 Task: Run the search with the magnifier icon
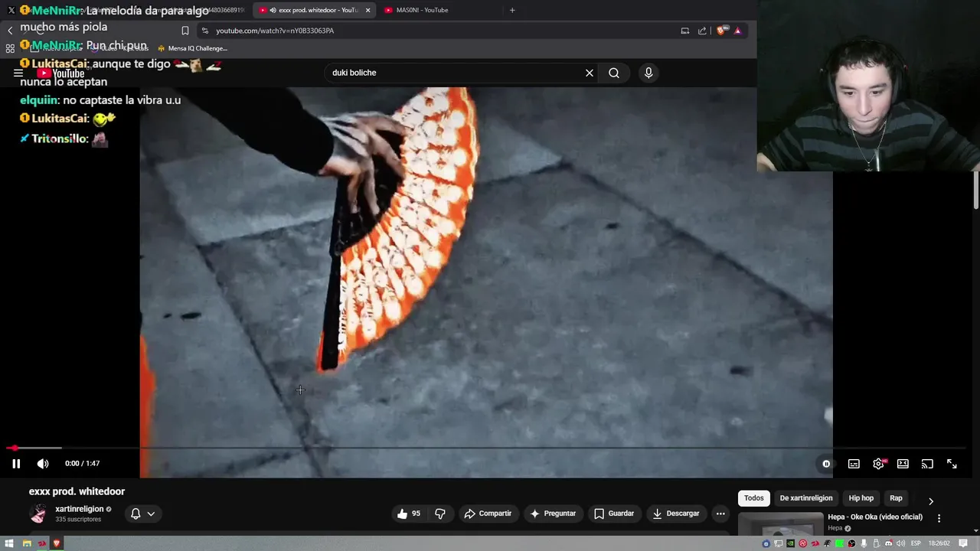click(614, 73)
